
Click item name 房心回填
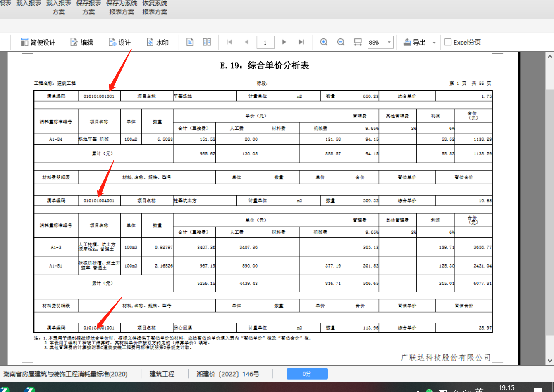183,327
